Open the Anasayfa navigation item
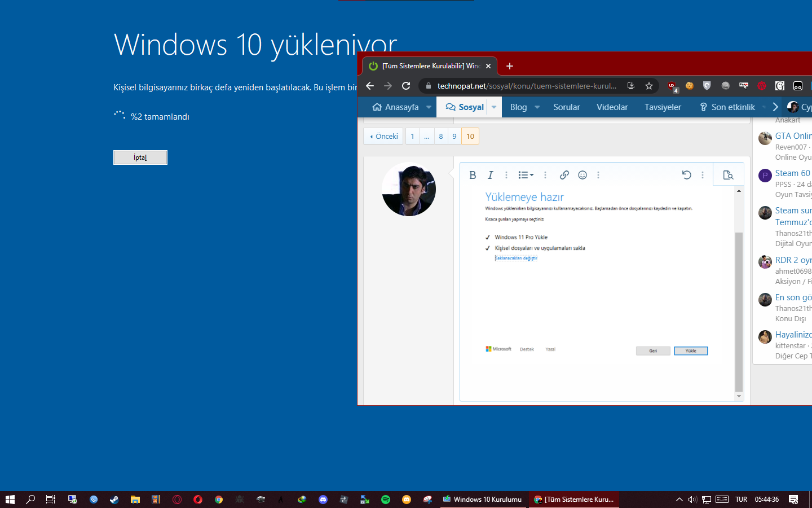Screen dimensions: 812x508 (x=395, y=107)
